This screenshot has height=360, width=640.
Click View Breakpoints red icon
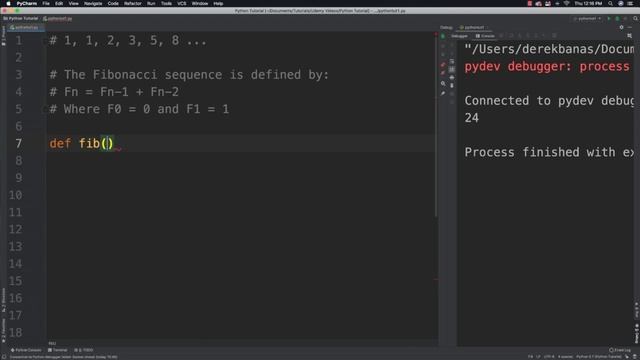[443, 65]
